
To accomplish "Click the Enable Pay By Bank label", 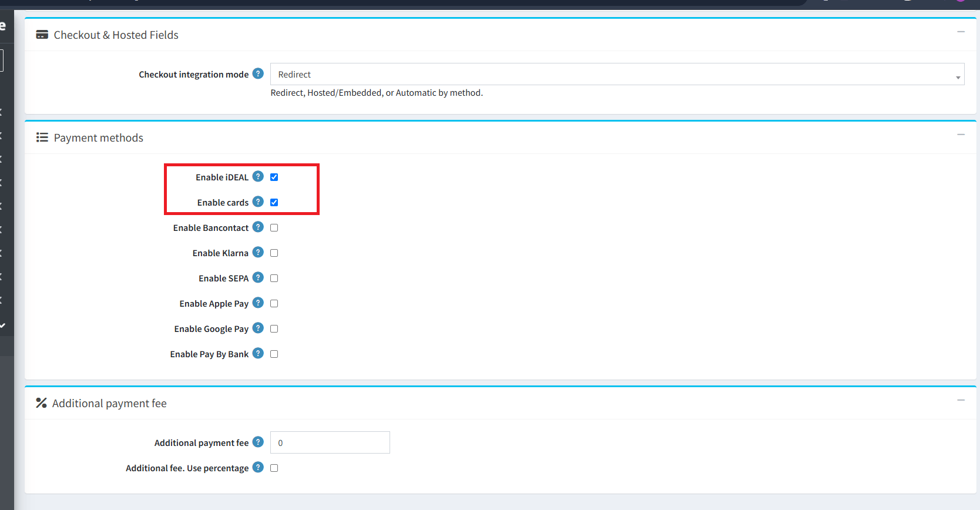I will click(209, 354).
